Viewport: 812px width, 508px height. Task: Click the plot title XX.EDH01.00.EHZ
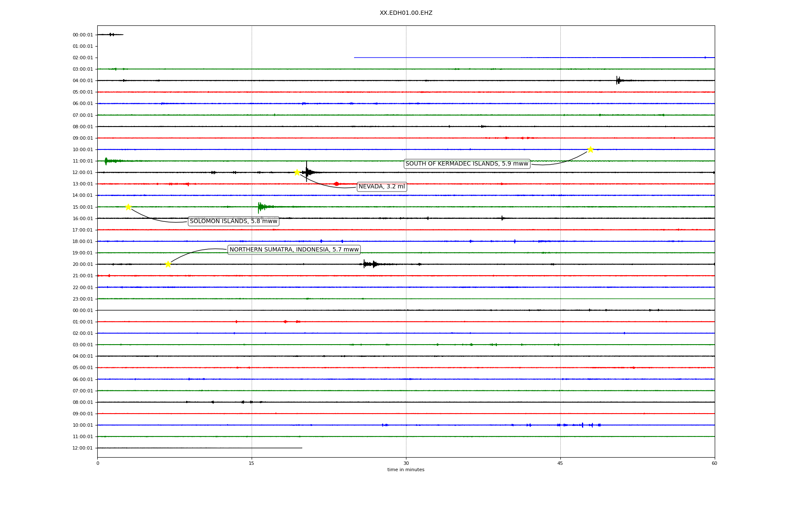(406, 13)
